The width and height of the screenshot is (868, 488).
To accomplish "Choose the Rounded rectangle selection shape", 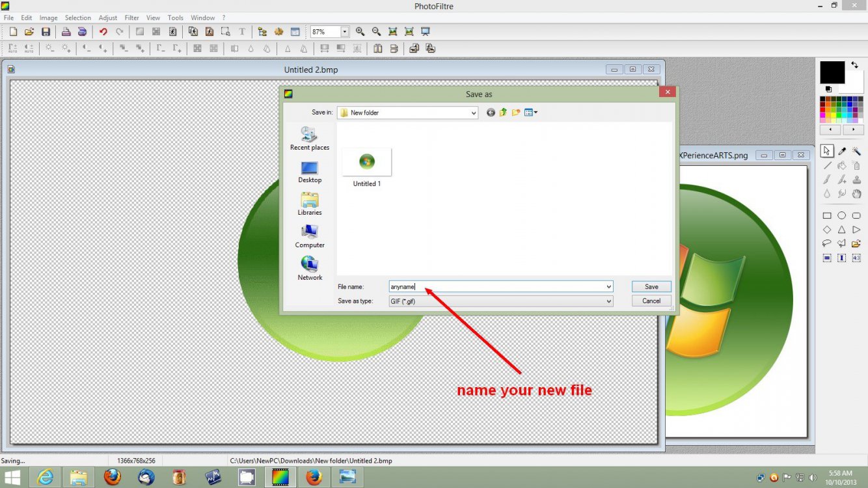I will point(856,215).
